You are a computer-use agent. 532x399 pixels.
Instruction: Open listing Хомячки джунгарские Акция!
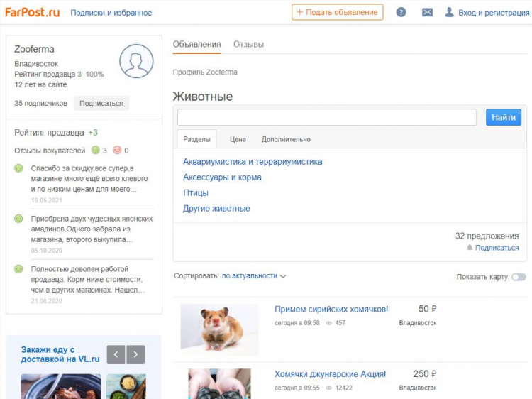pos(330,374)
